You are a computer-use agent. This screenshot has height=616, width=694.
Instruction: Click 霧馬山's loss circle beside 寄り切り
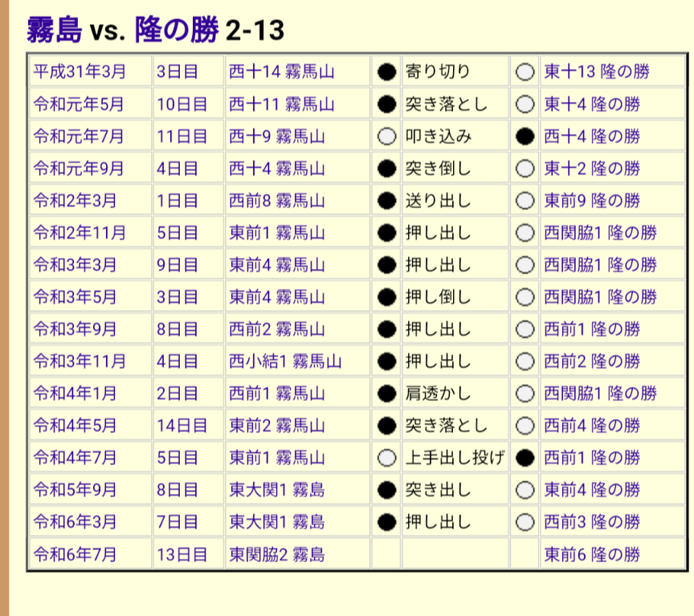point(386,72)
